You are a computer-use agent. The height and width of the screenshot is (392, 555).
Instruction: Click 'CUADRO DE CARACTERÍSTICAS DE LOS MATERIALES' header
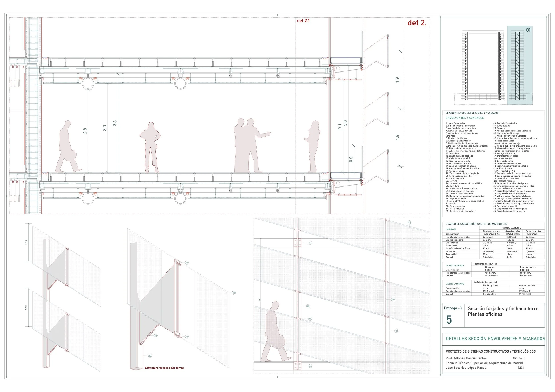click(476, 224)
